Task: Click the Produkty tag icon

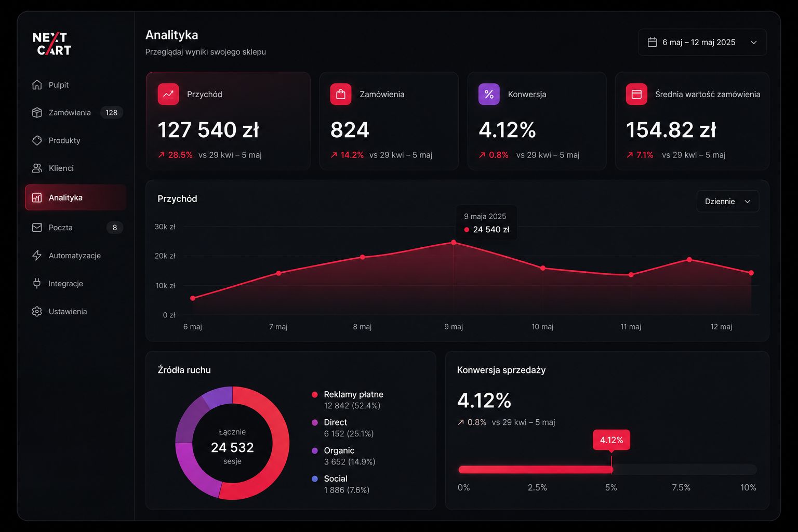Action: [x=37, y=140]
